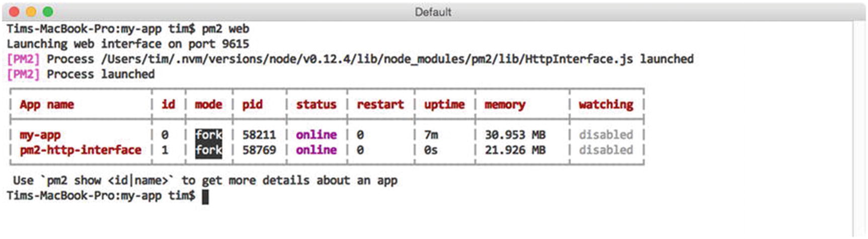Click online status for pm2-http-interface
This screenshot has width=868, height=239.
pyautogui.click(x=316, y=150)
